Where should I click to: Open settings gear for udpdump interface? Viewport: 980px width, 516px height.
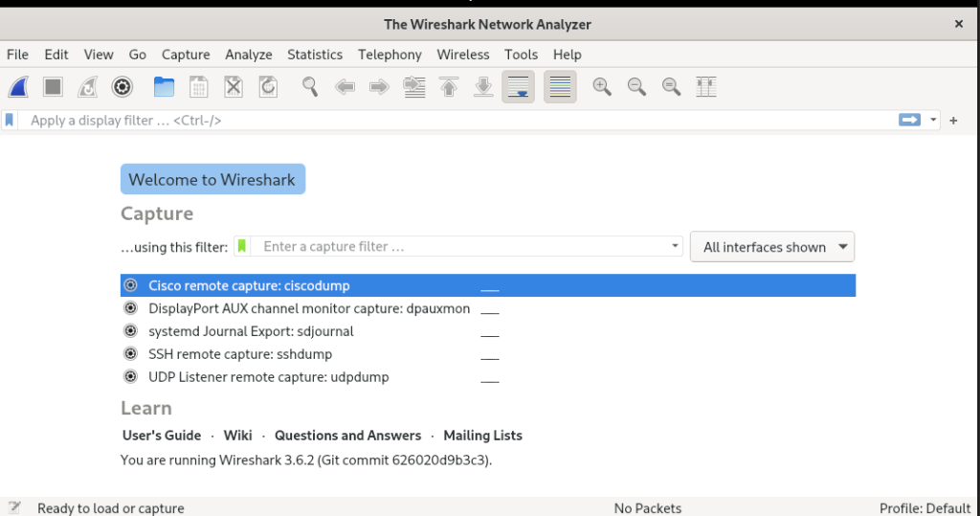130,376
